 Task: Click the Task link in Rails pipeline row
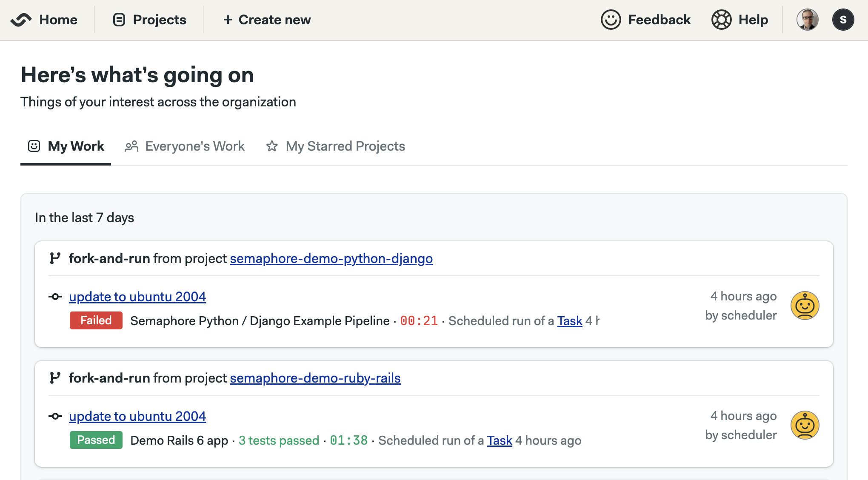coord(500,440)
